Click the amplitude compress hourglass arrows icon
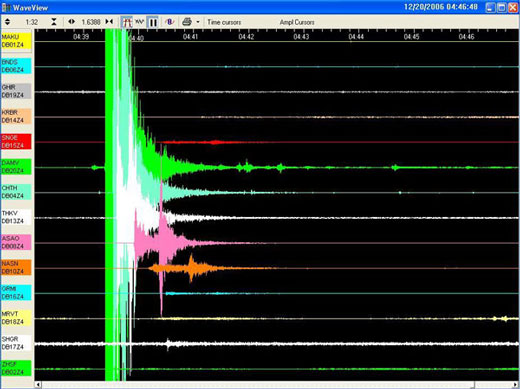Screen dimensions: 520x389 tap(54, 22)
